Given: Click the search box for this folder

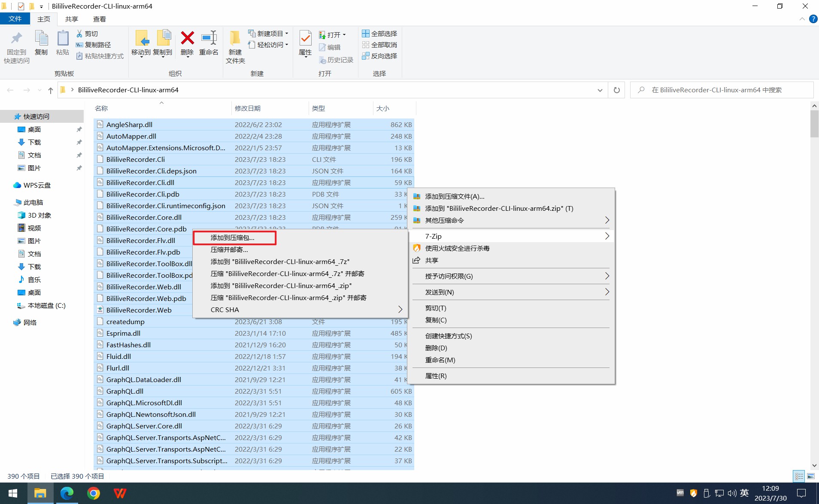Looking at the screenshot, I should [x=721, y=90].
